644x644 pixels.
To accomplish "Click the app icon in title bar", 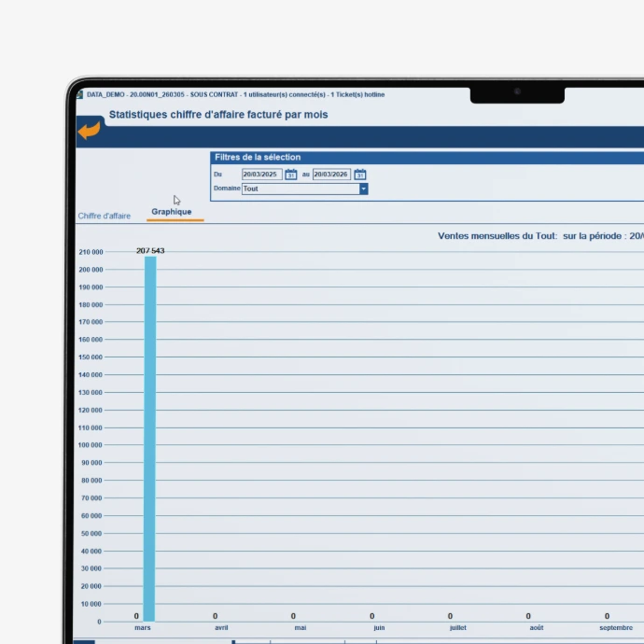I will pos(79,94).
